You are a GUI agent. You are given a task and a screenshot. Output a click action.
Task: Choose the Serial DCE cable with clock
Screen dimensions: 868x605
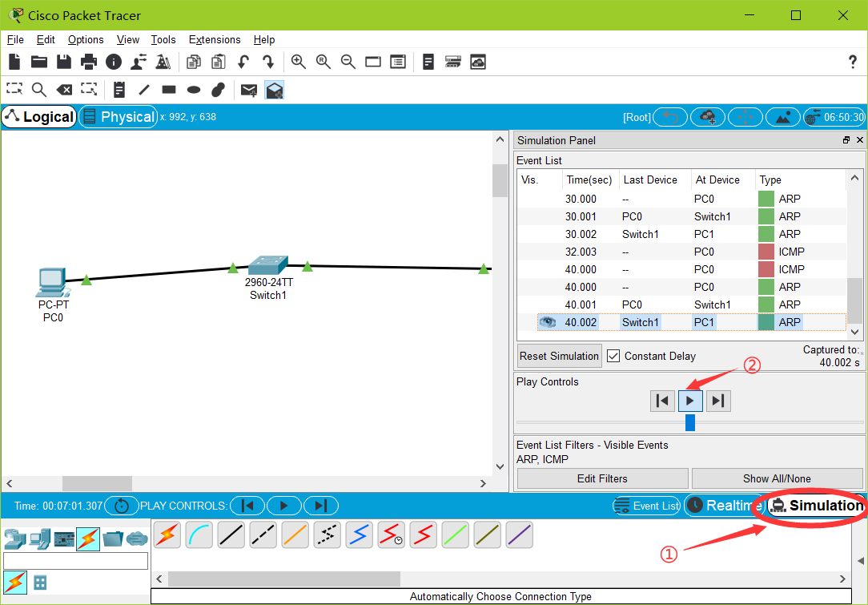point(392,535)
